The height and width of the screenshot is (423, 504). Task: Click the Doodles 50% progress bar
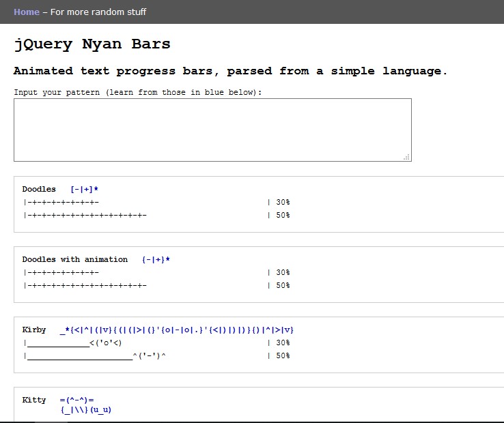click(85, 215)
